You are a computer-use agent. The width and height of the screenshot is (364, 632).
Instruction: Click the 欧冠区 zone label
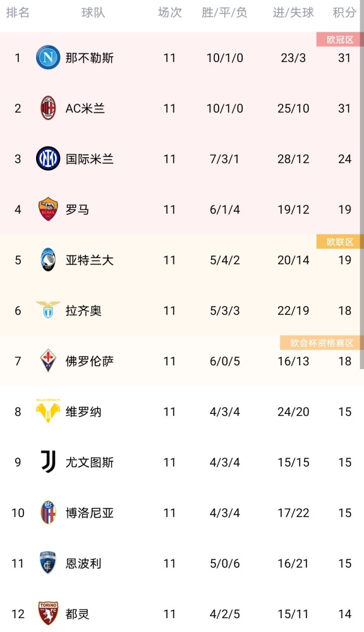click(340, 39)
